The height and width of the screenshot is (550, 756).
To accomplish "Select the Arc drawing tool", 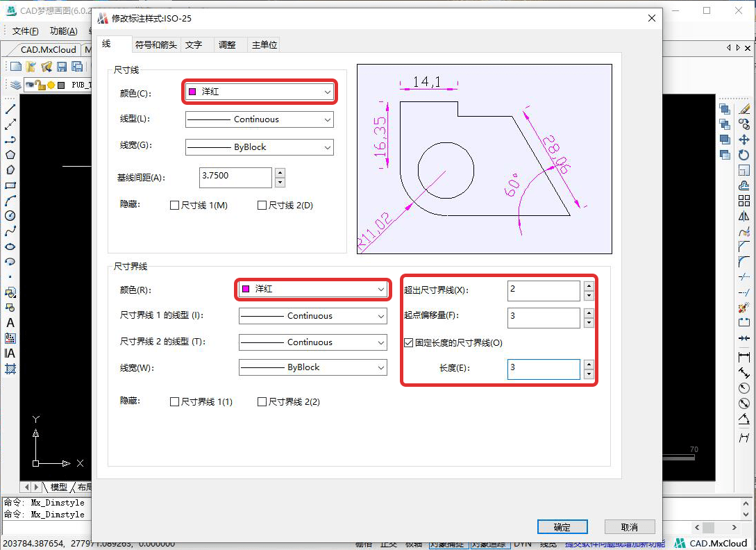I will pos(10,201).
